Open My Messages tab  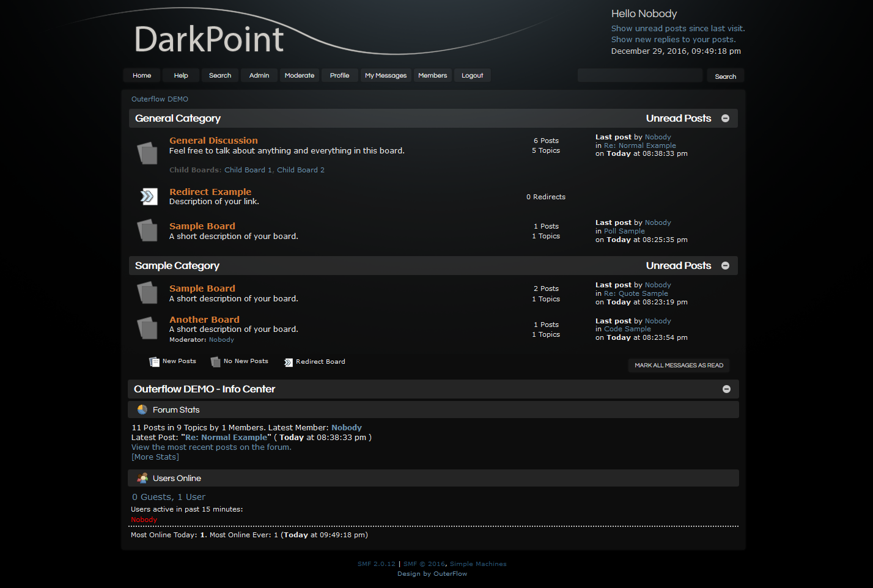pos(386,75)
